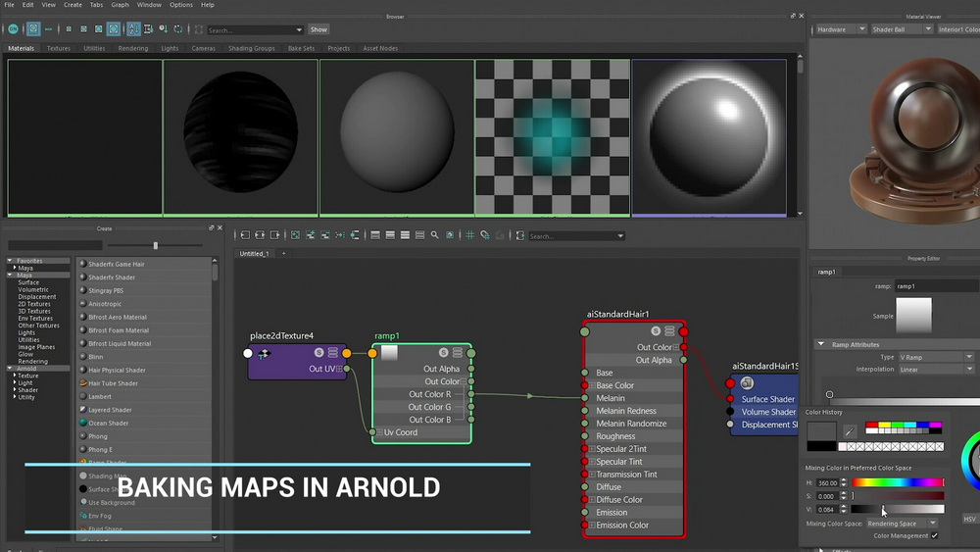This screenshot has width=980, height=552.
Task: Open the Interpolation Linear dropdown
Action: tap(936, 370)
